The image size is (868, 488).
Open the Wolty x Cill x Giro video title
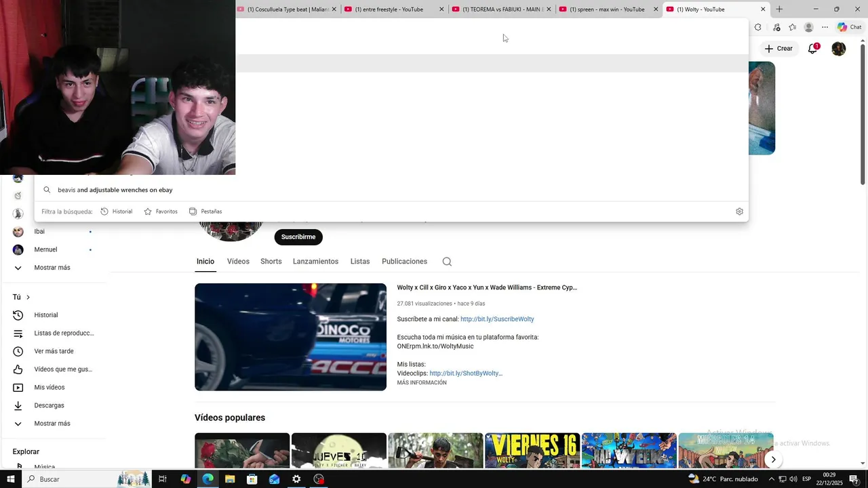(x=487, y=287)
